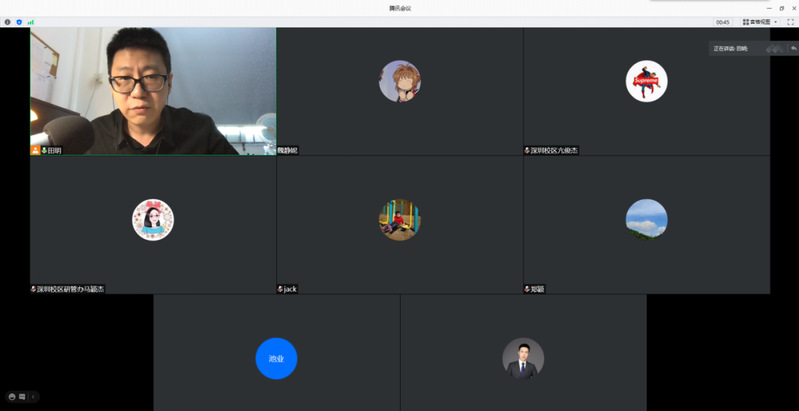Expand the arrow next to grid view

776,22
